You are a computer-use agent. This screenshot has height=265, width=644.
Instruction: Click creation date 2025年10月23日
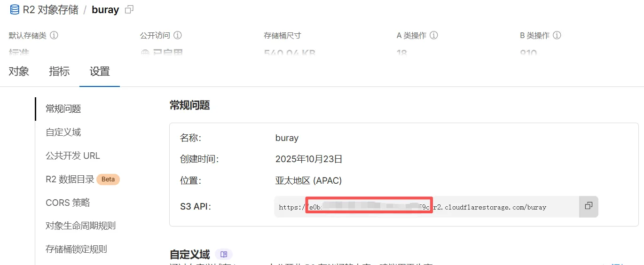309,159
